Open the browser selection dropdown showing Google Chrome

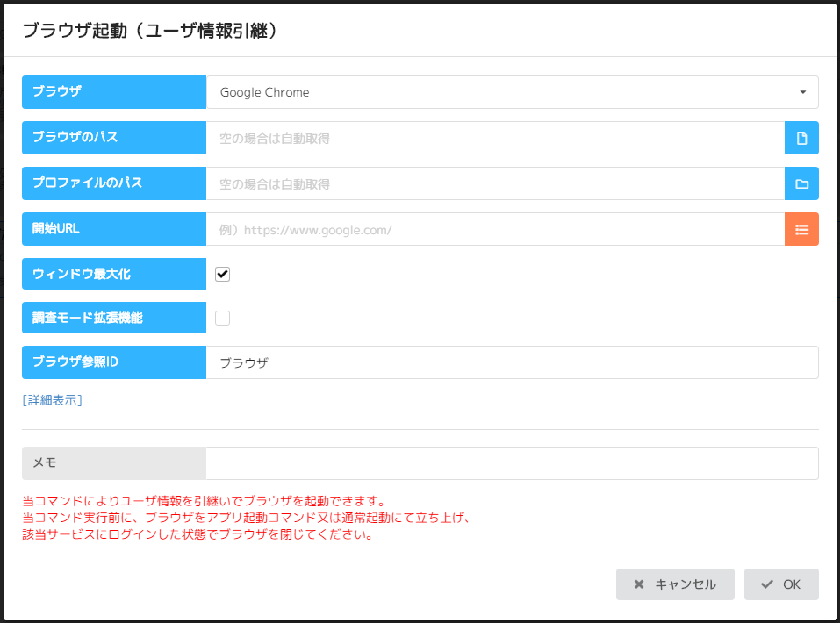[513, 91]
